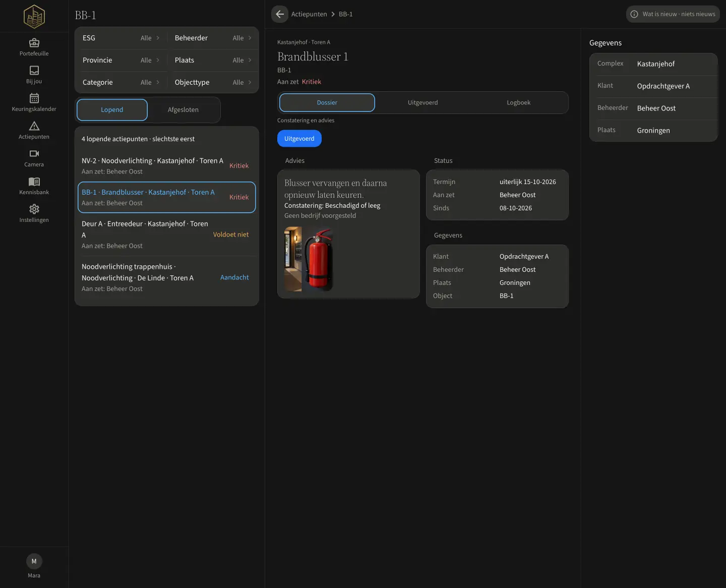Open the Provincie filter
This screenshot has height=588, width=726.
(121, 60)
